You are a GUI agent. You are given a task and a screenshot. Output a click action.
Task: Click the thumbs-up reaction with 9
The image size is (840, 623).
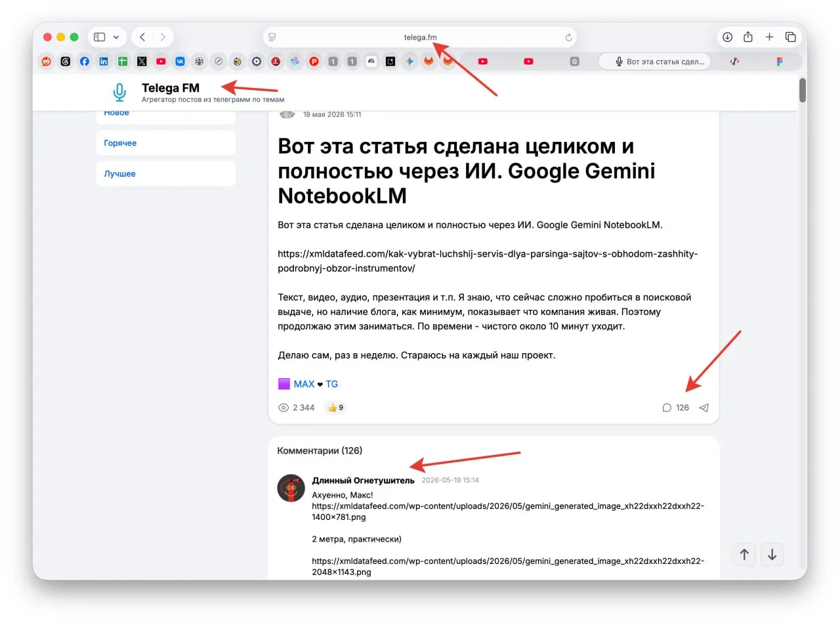[335, 408]
